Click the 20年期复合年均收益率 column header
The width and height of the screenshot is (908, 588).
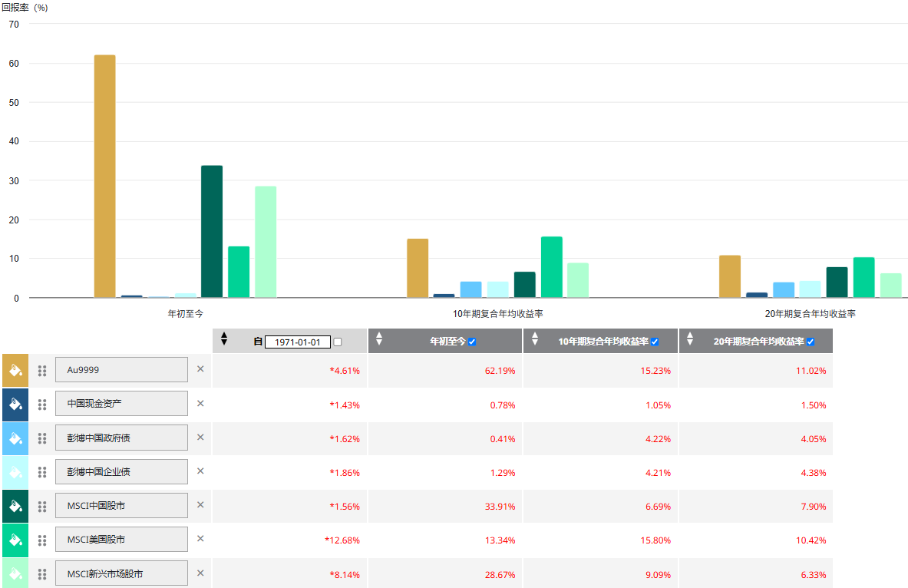(x=758, y=342)
